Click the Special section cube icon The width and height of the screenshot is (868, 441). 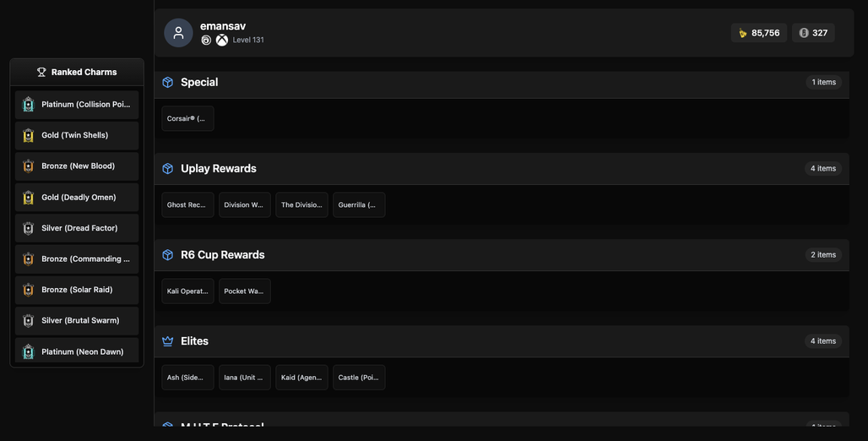click(168, 82)
